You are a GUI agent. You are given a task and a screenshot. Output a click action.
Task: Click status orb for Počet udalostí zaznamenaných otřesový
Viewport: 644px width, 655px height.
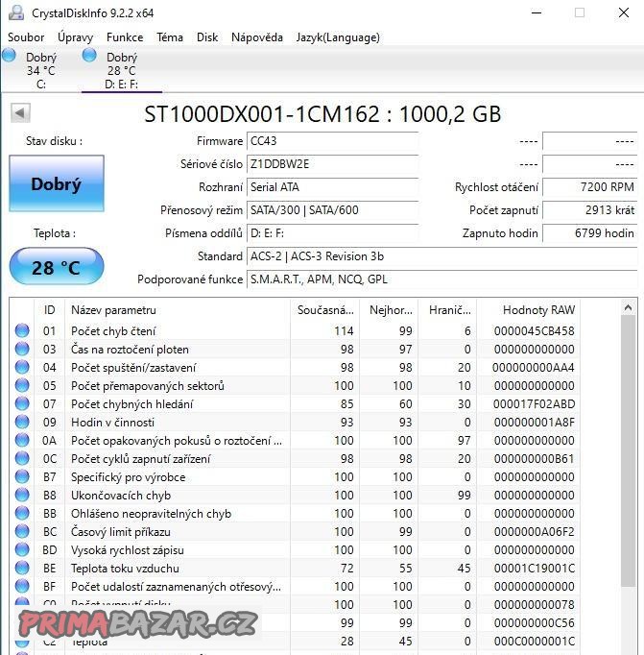tap(22, 586)
